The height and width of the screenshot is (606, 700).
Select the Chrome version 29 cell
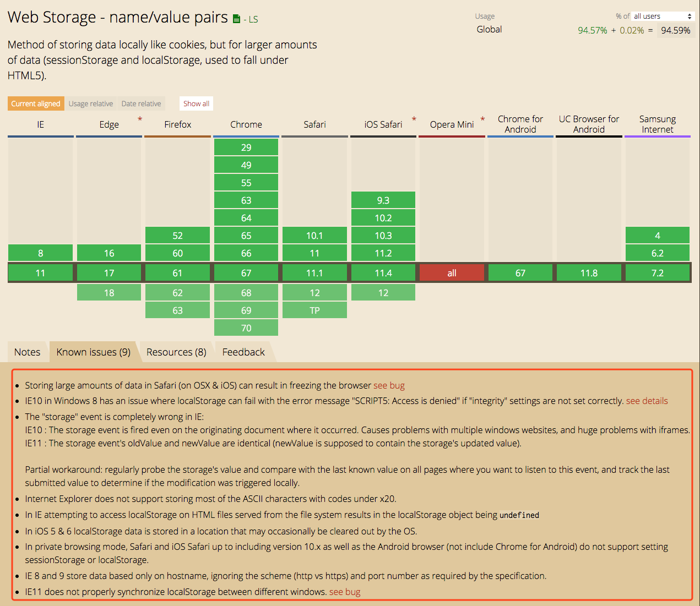click(x=246, y=148)
